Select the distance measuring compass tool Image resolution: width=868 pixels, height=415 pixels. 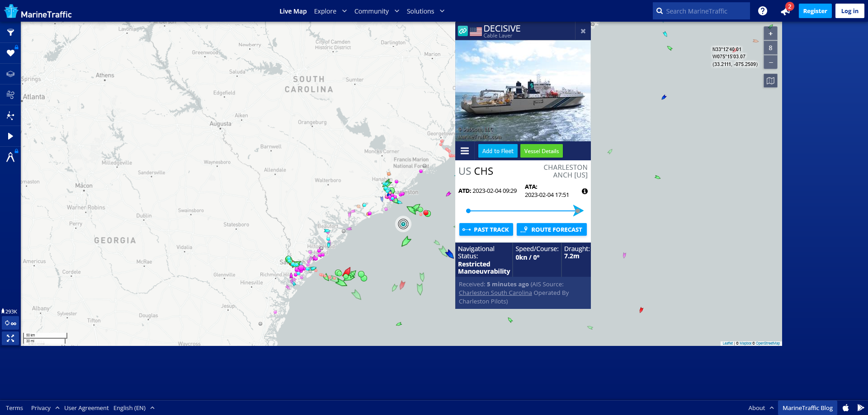(10, 157)
